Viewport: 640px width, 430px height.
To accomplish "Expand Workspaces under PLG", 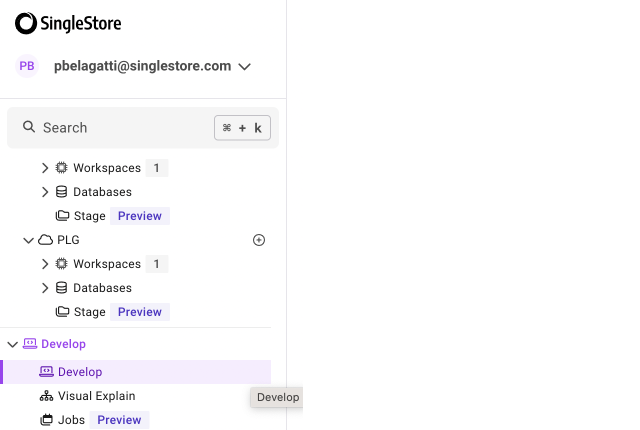I will [x=45, y=264].
